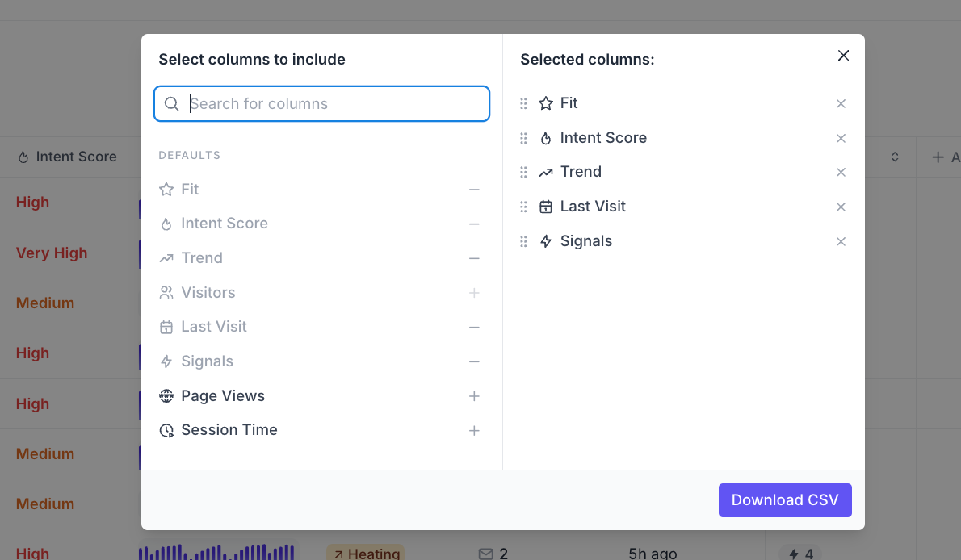Click the sort chevron in table header
The image size is (961, 560).
(895, 157)
